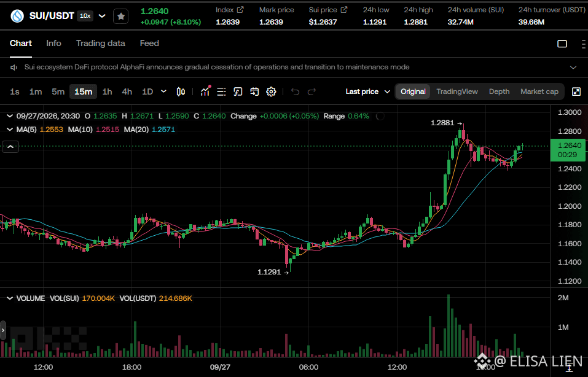
Task: Open the Index external link icon
Action: [240, 10]
